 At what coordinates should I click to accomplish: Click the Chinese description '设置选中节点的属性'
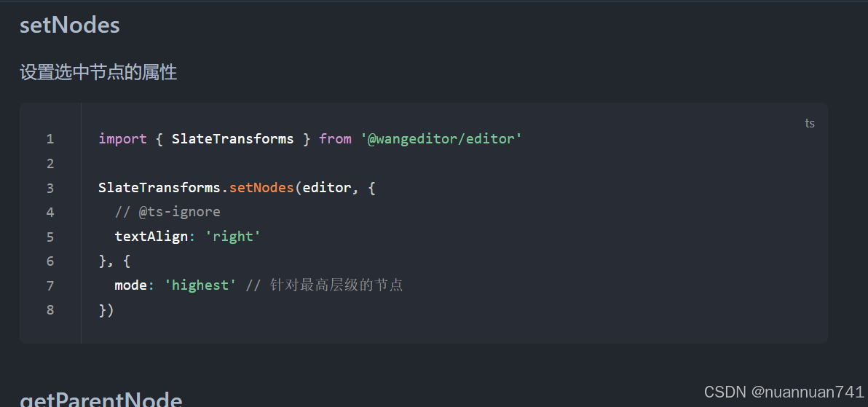[98, 72]
